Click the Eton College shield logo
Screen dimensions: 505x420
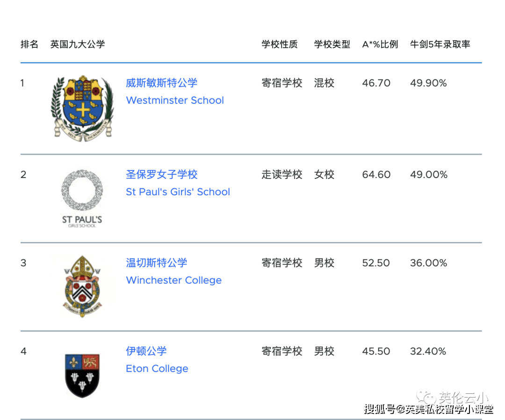(82, 376)
